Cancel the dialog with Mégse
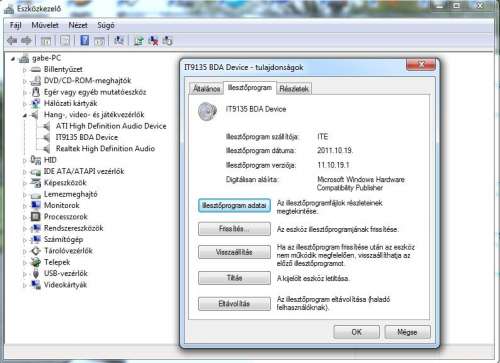 [x=407, y=332]
